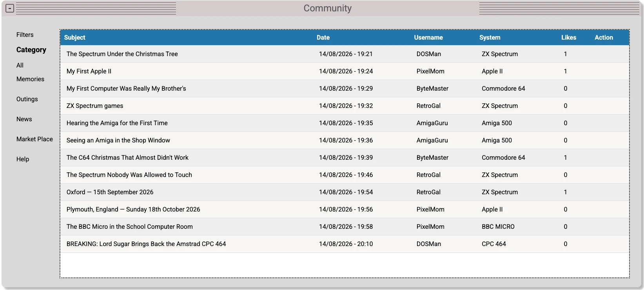Viewport: 644px width, 290px height.
Task: Open "Hearing the Amiga for the First Time"
Action: (117, 123)
